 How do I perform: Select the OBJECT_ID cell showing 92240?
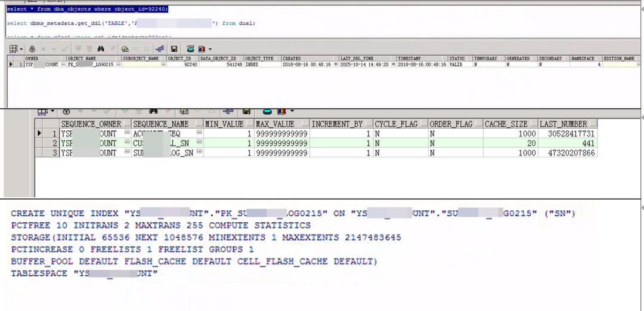coord(182,65)
